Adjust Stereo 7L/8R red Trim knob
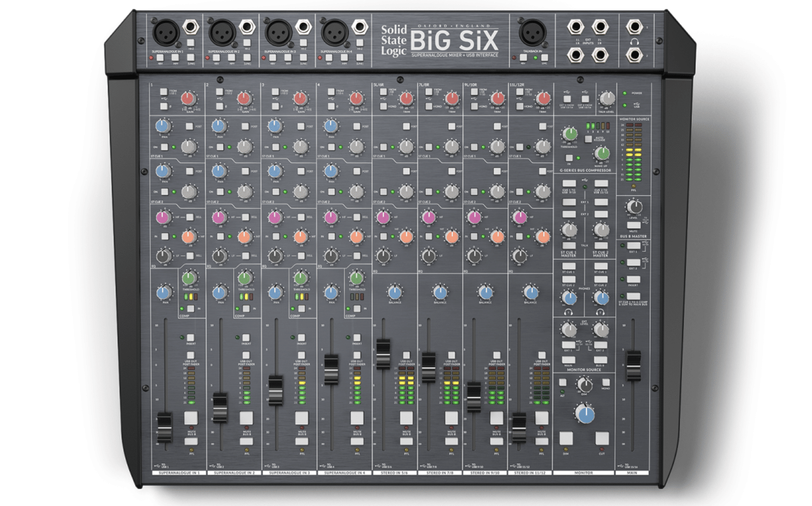Viewport: 812px width, 506px height. (x=452, y=98)
